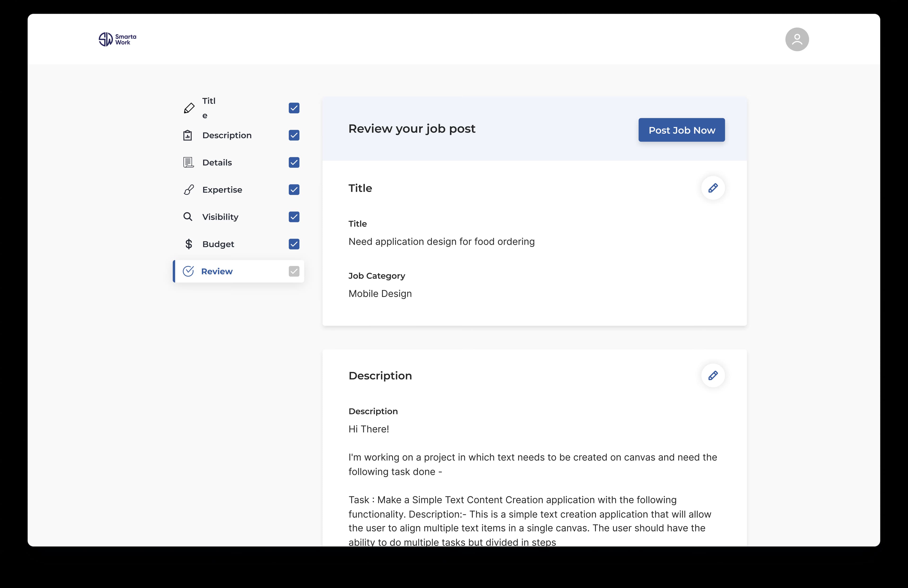Toggle the Budget step checkbox

294,244
